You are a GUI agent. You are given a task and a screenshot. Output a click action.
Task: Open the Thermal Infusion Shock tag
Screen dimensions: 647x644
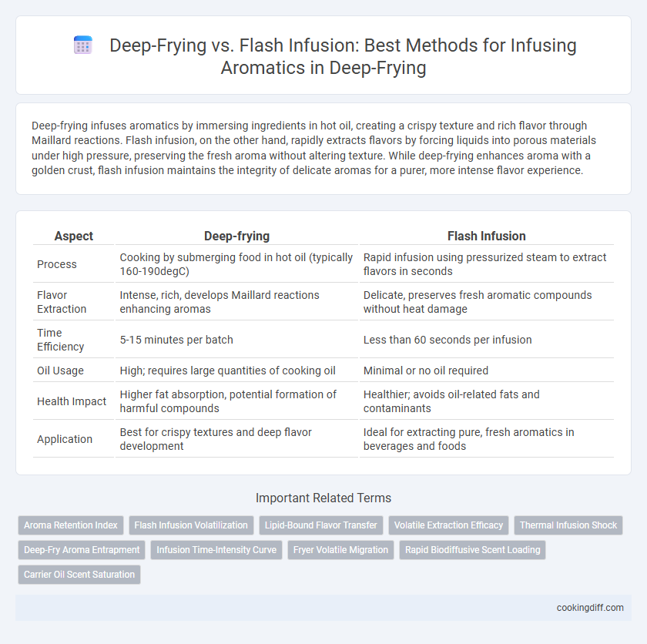click(x=568, y=525)
